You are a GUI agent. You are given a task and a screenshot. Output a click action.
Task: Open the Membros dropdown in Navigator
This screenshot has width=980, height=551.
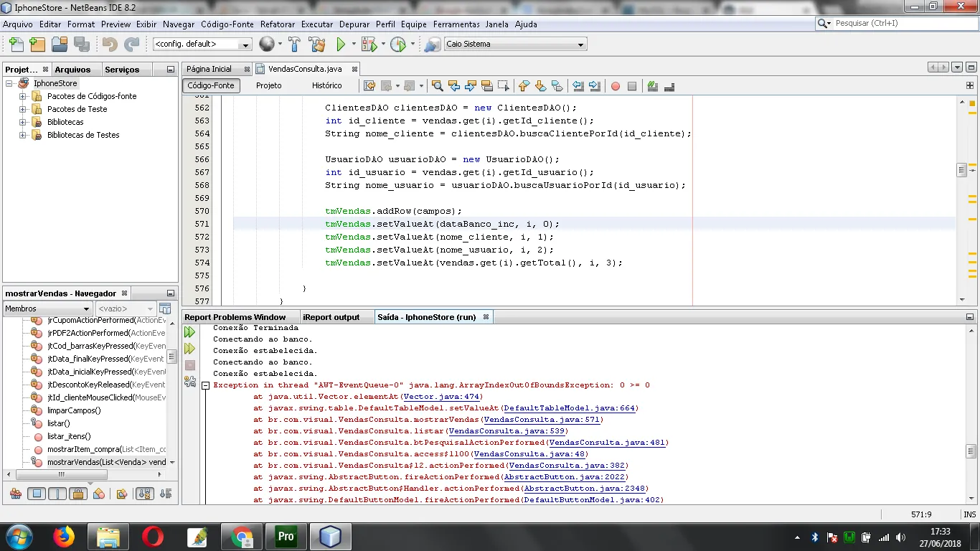47,309
